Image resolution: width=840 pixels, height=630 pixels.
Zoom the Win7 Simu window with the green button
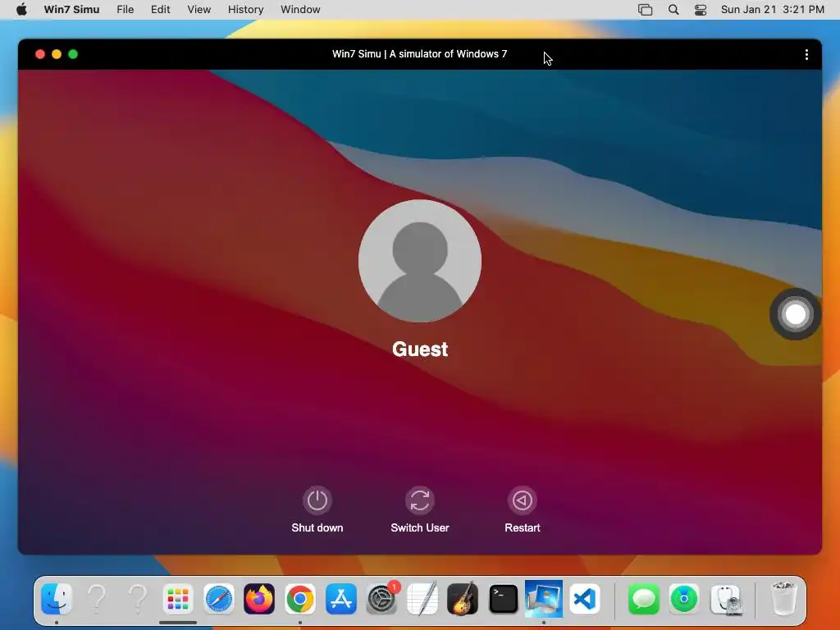click(73, 54)
